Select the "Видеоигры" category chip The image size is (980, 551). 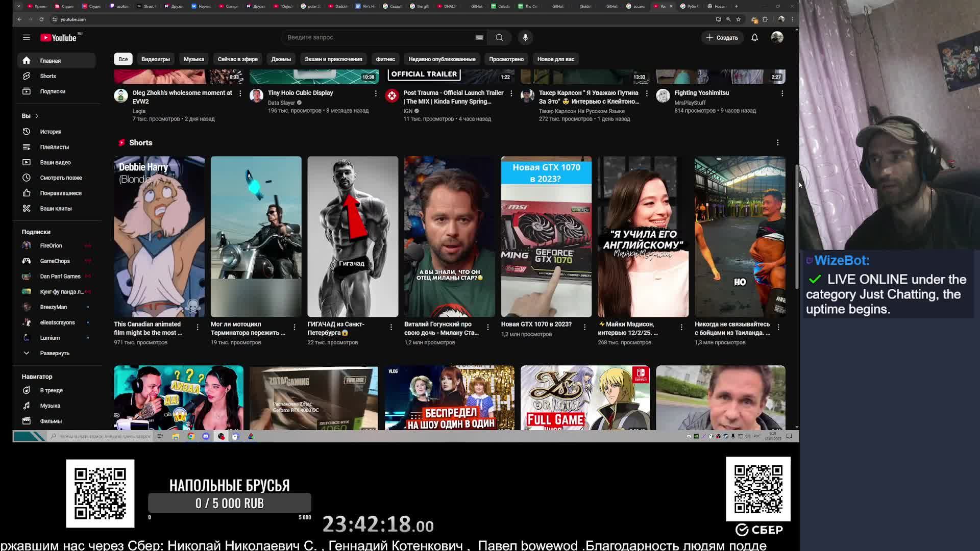tap(155, 59)
